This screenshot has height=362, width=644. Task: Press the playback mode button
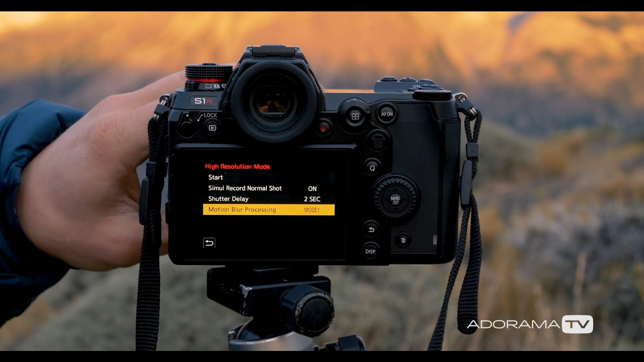[212, 128]
